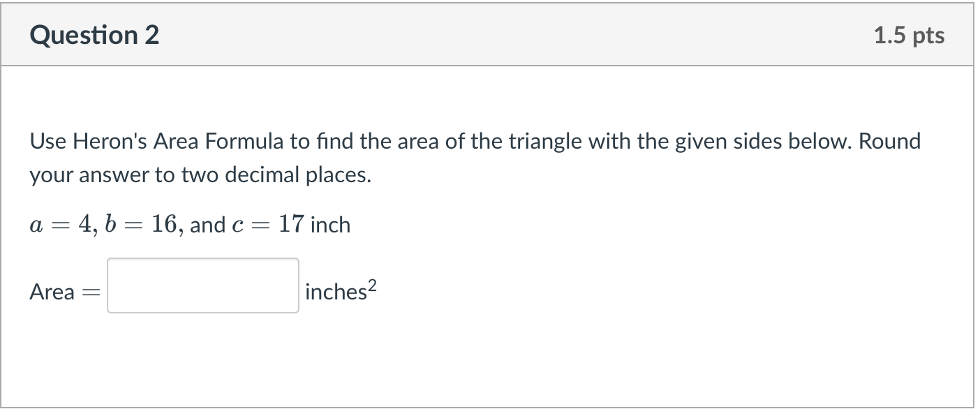Select the empty answer field next to Area
This screenshot has height=416, width=980.
(202, 286)
